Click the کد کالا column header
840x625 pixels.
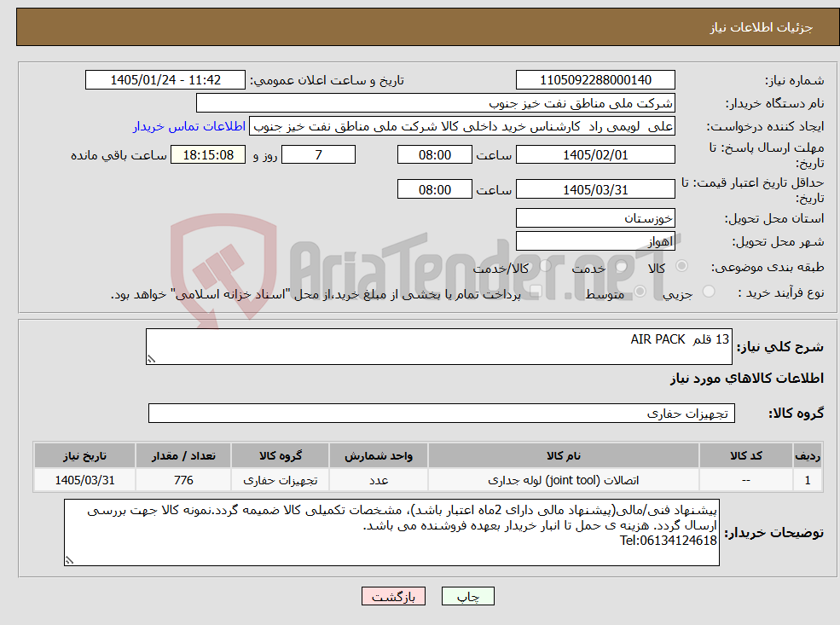[x=745, y=456]
